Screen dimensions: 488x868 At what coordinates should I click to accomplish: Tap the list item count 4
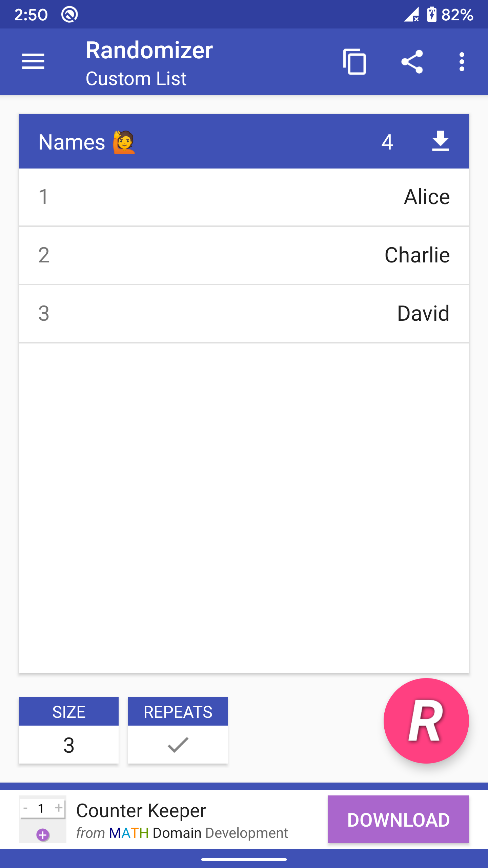click(x=387, y=142)
